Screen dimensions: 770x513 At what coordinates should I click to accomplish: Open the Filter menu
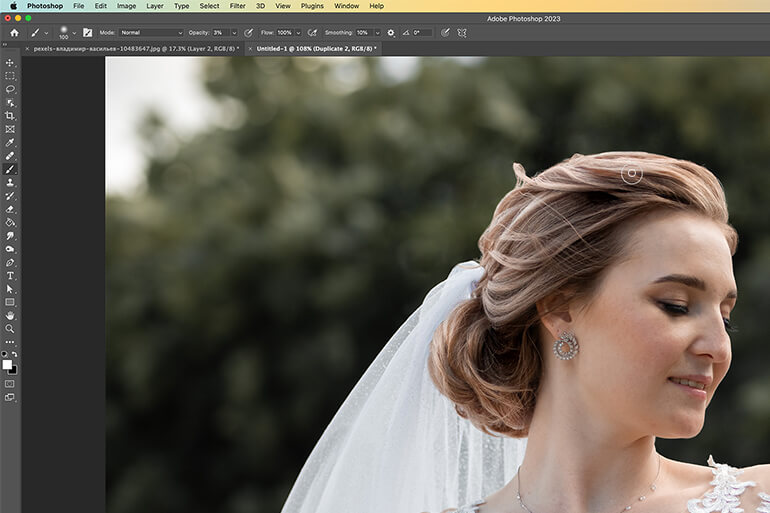pyautogui.click(x=238, y=6)
